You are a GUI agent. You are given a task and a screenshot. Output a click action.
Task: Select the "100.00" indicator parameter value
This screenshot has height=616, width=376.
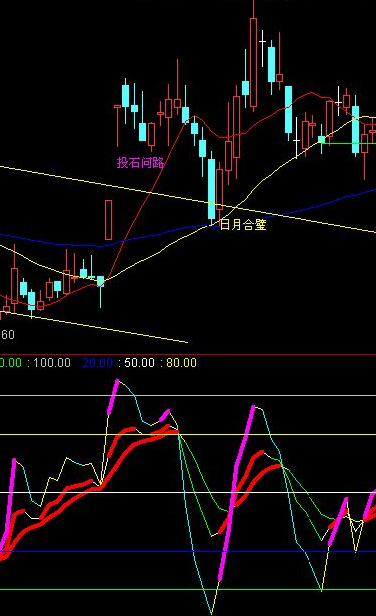52,362
